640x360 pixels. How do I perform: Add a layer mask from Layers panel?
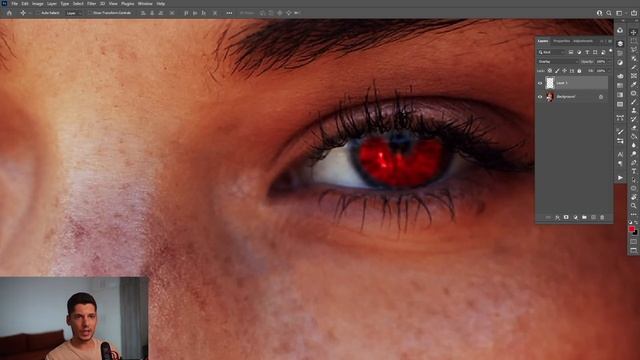pos(566,218)
